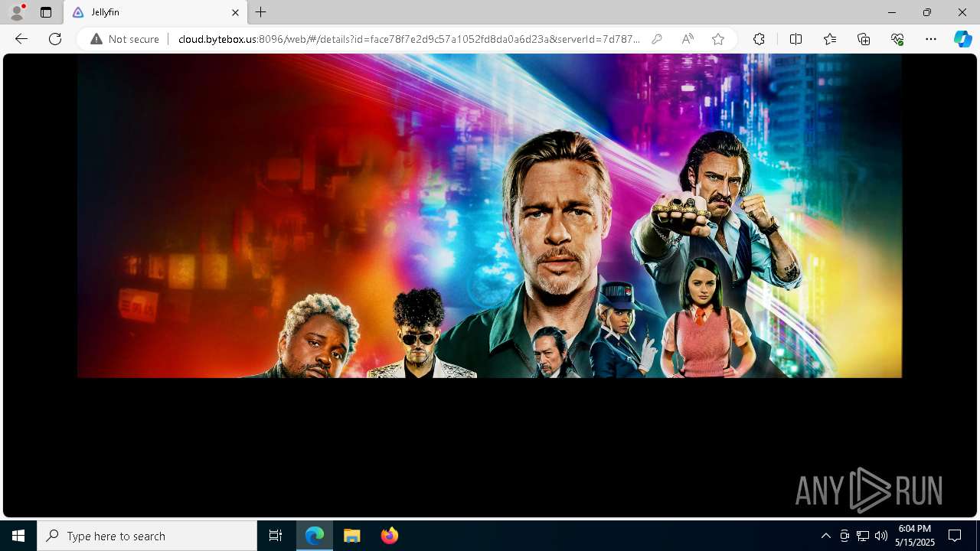980x551 pixels.
Task: Click the movie backdrop image
Action: 489,216
